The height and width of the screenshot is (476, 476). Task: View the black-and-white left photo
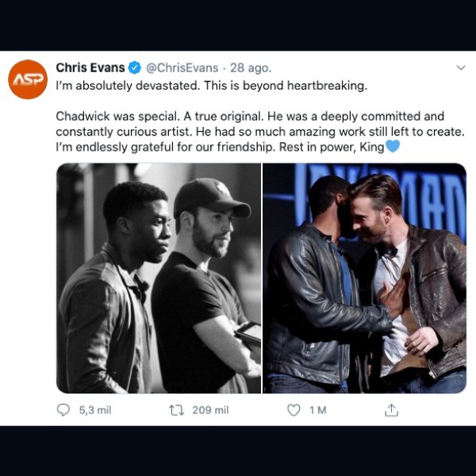click(159, 278)
